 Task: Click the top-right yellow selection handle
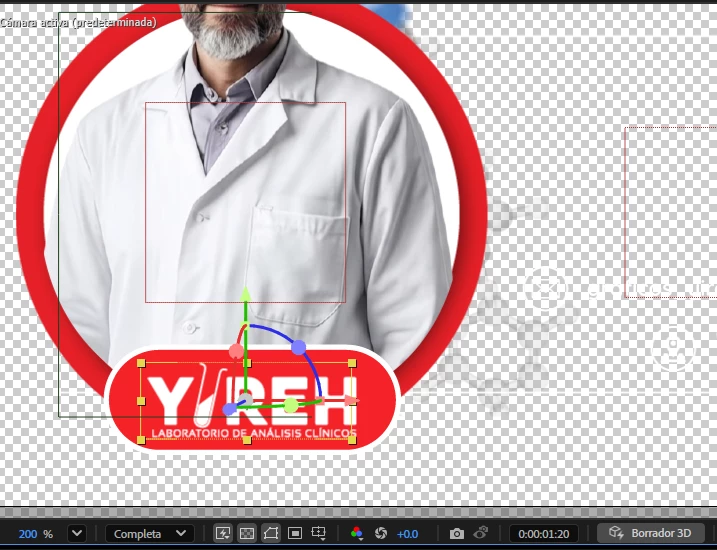pyautogui.click(x=352, y=363)
